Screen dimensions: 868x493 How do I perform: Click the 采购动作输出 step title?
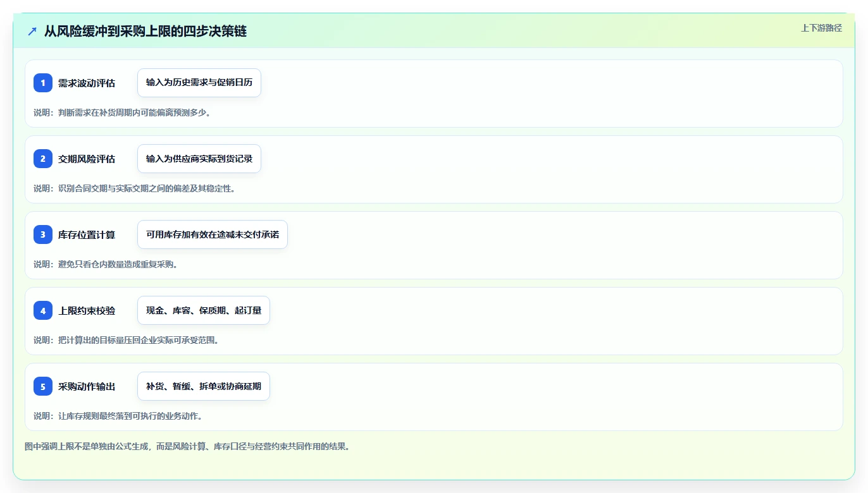click(87, 386)
